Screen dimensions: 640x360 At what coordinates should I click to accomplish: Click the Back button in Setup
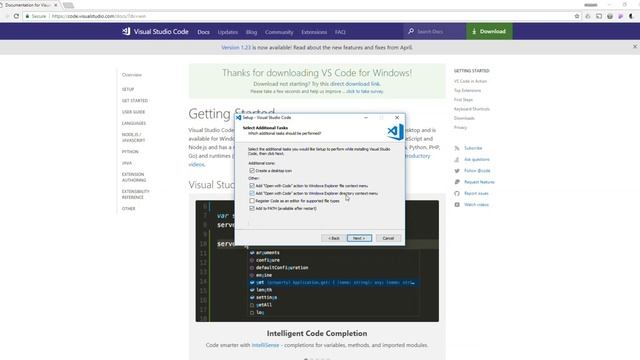tap(333, 238)
